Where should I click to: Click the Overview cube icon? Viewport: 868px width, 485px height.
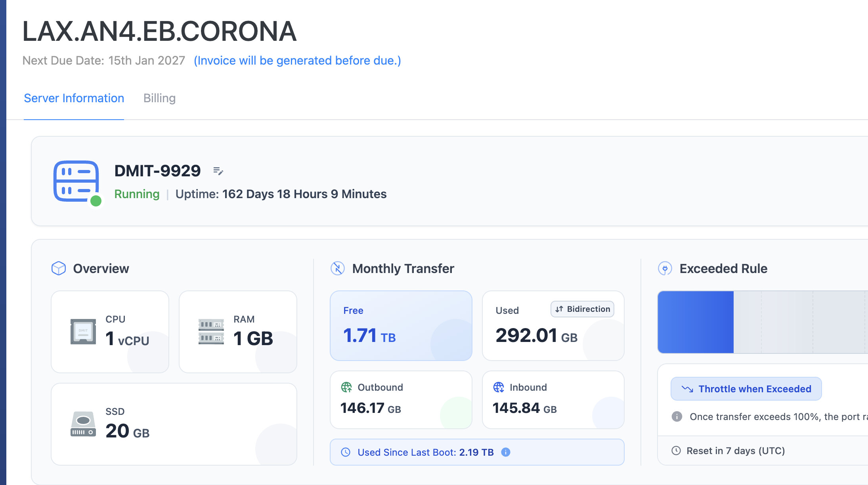(x=59, y=268)
